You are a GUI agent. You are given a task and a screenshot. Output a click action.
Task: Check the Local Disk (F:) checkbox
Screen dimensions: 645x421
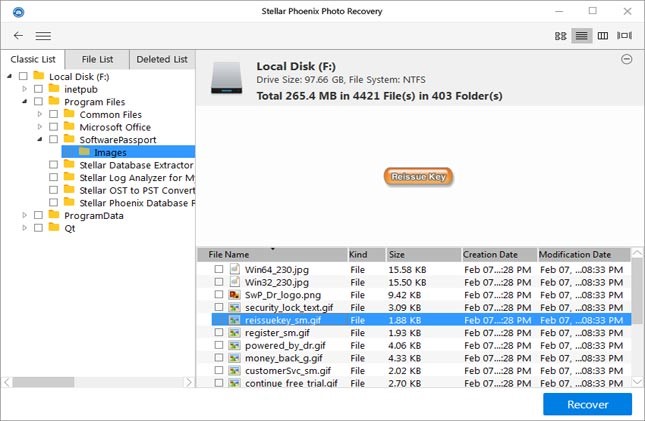pyautogui.click(x=23, y=76)
